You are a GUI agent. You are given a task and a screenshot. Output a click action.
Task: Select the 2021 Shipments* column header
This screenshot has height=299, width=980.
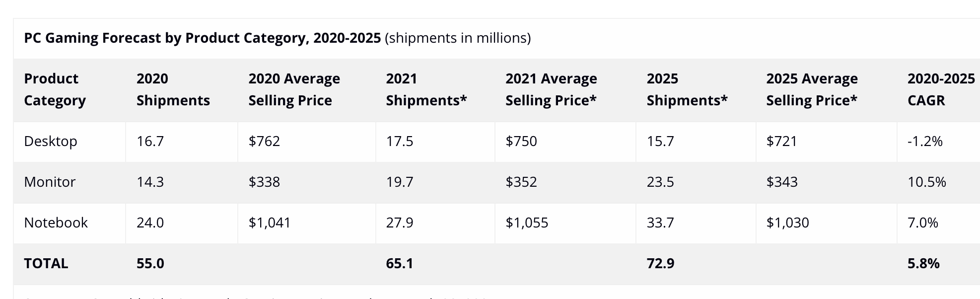pyautogui.click(x=426, y=89)
